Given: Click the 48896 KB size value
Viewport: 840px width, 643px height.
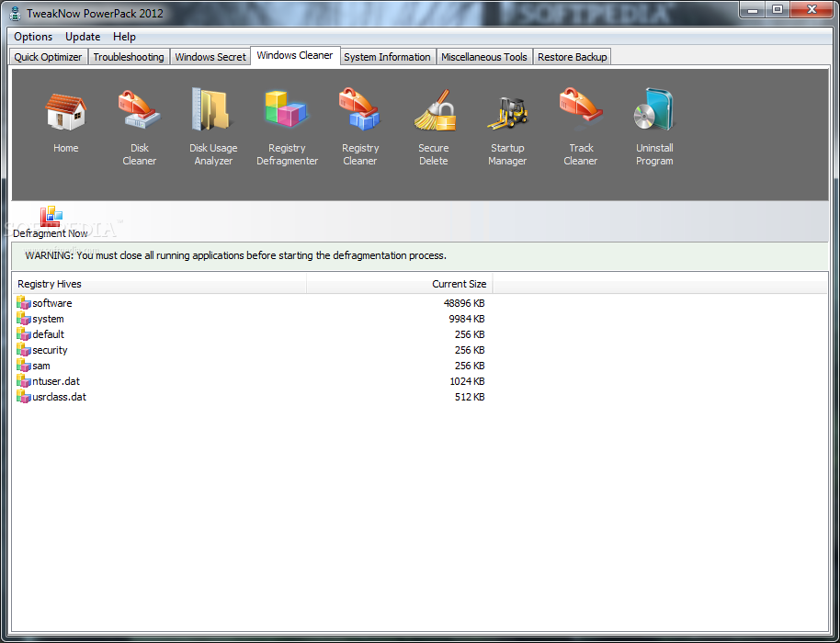Looking at the screenshot, I should [464, 303].
